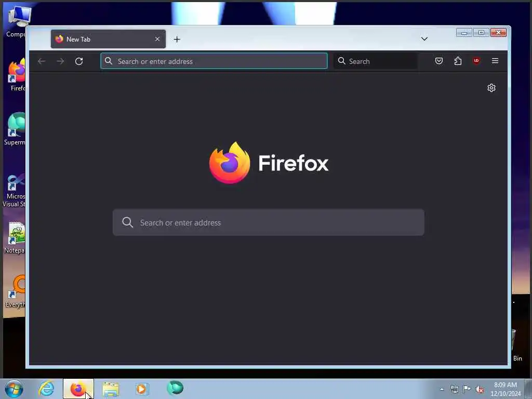
Task: Click the toolbar Search box
Action: [376, 61]
